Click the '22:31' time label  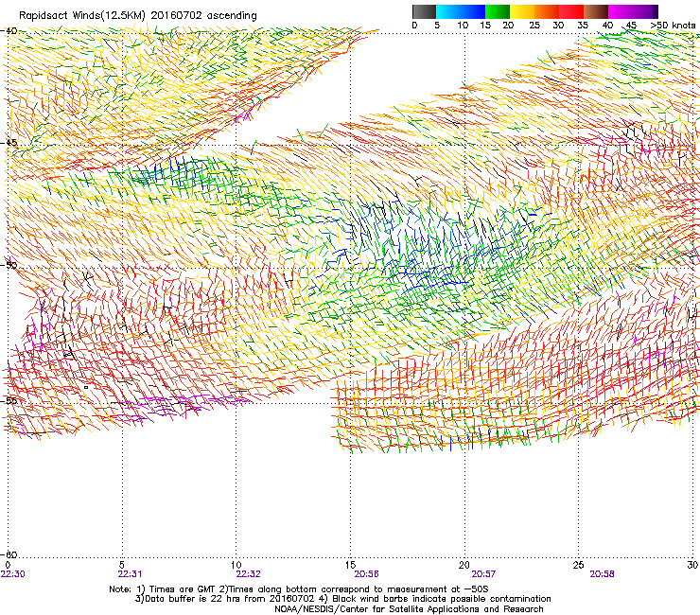130,574
